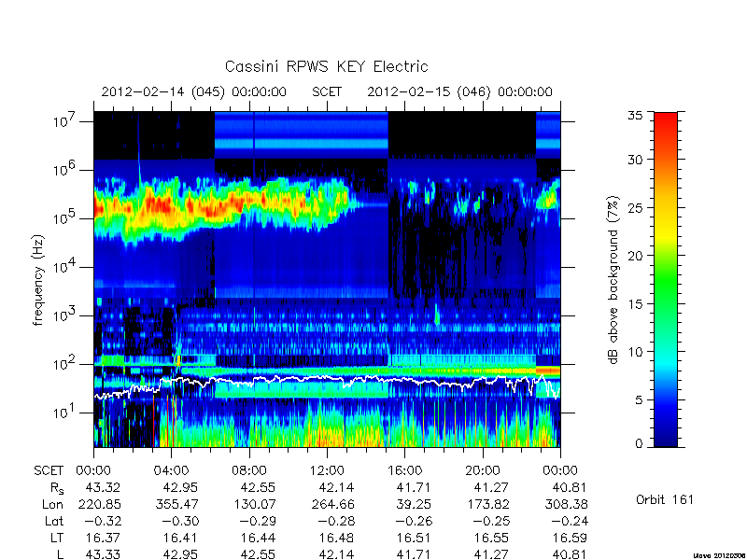The image size is (747, 560).
Task: Click the title 'Cassini RPWS KEY Electric'
Action: tap(326, 66)
